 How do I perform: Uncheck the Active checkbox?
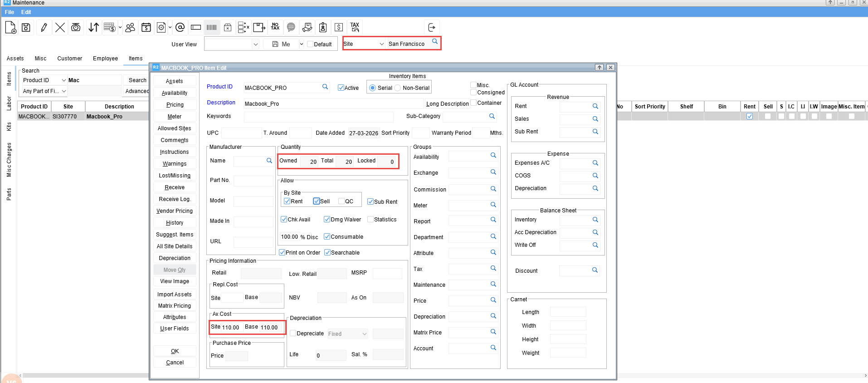(341, 88)
